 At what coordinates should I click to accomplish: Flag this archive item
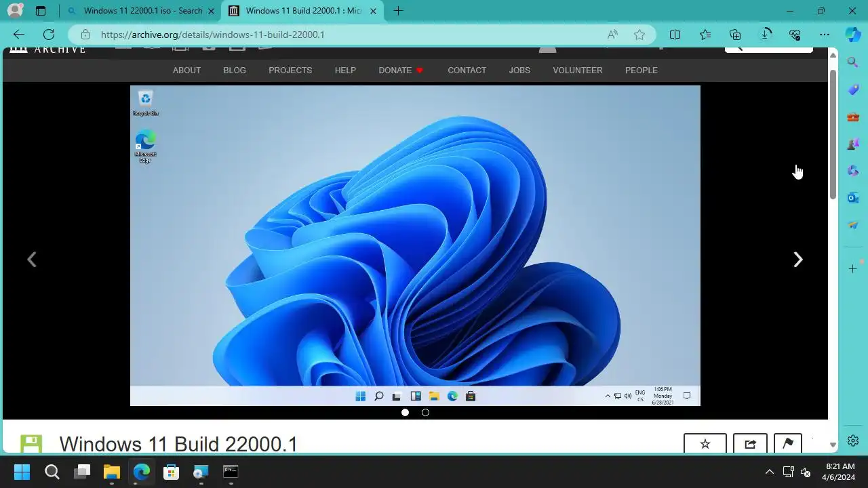(x=787, y=443)
